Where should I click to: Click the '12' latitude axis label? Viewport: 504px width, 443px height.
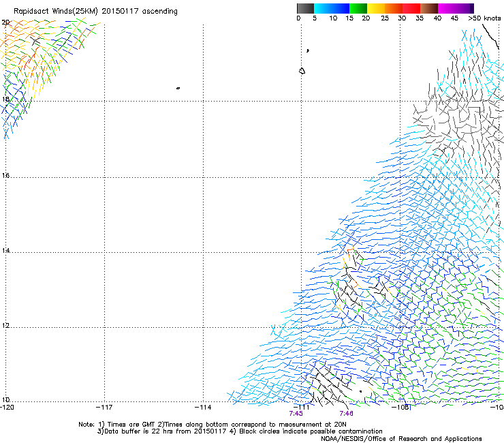[5, 326]
